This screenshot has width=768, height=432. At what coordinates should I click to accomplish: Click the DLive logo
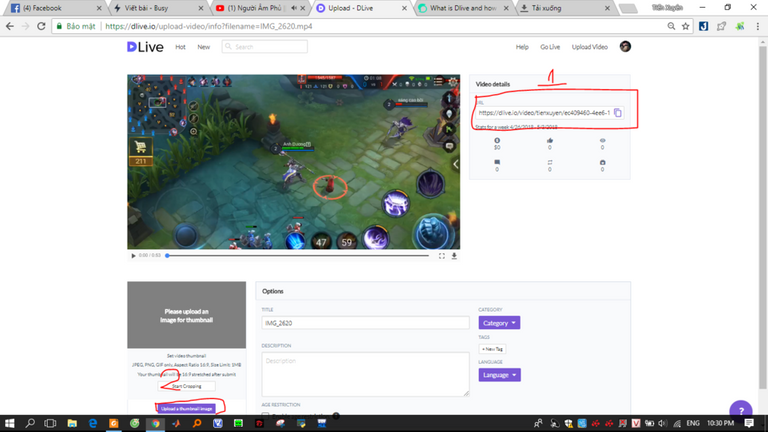(145, 47)
